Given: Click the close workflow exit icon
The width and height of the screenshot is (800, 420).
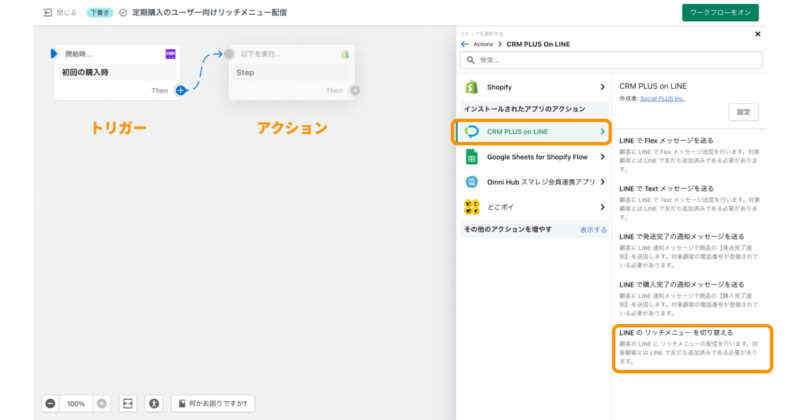Looking at the screenshot, I should coord(47,13).
